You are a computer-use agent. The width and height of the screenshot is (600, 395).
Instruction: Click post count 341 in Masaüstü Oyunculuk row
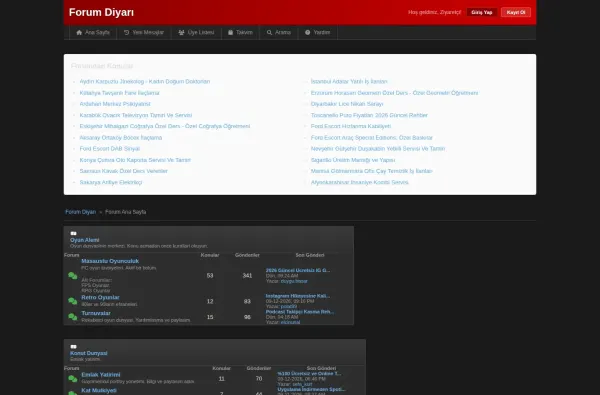[247, 276]
